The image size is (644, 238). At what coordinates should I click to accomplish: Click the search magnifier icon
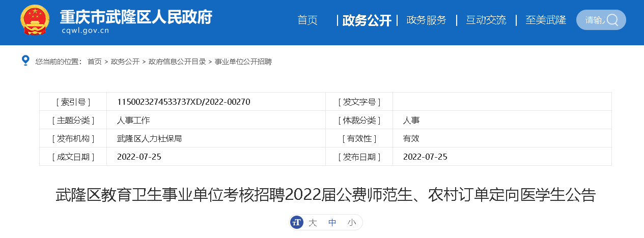pyautogui.click(x=612, y=20)
